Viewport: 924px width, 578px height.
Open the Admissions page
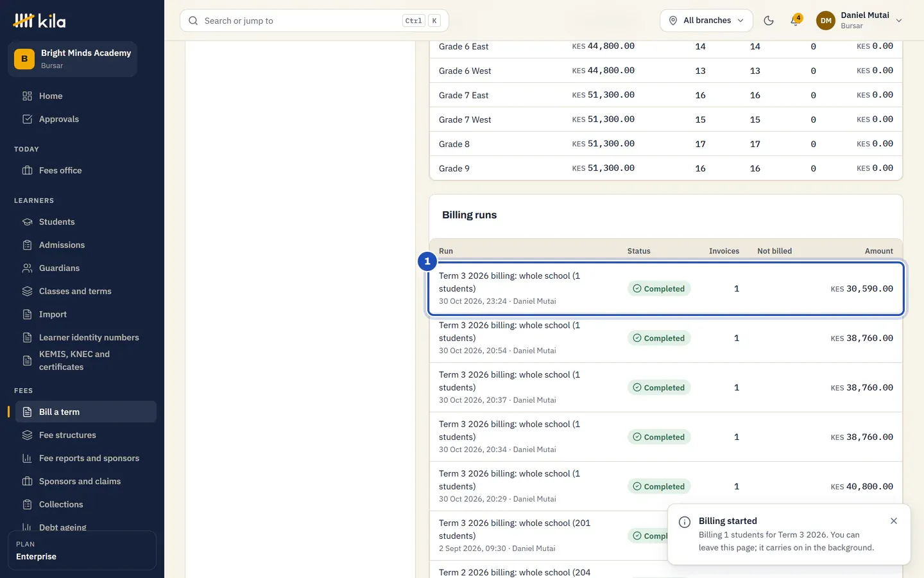click(86, 245)
